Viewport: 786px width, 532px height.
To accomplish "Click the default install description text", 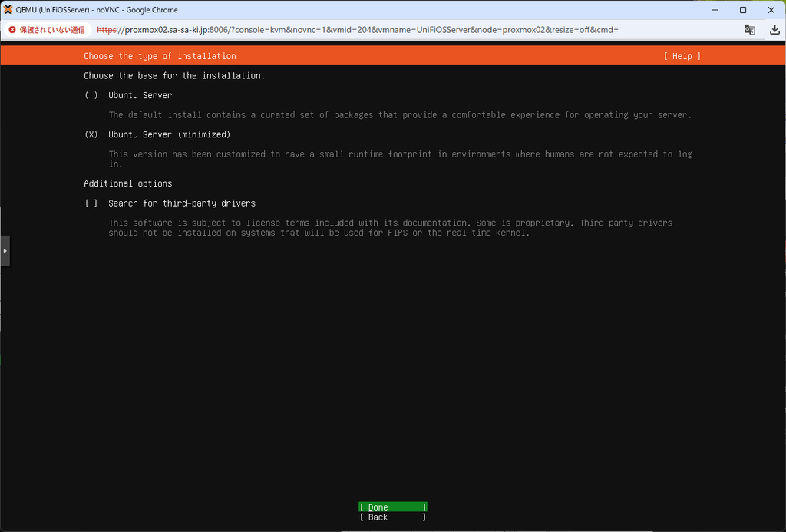I will click(400, 115).
